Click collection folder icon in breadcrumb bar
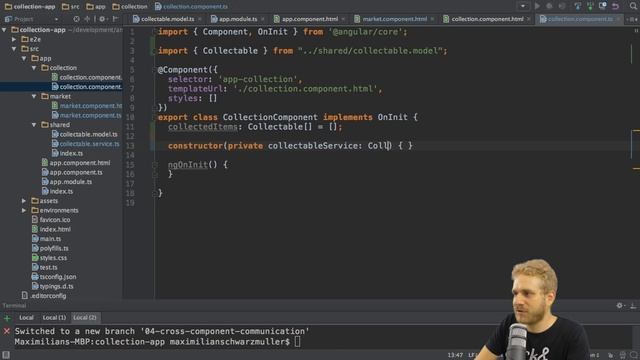The image size is (640, 360). (116, 7)
